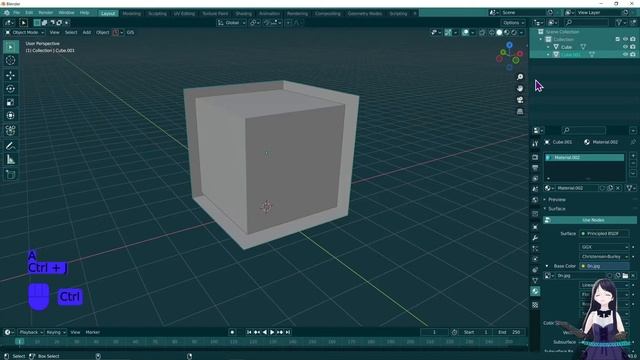Open the Tool properties tab
Image resolution: width=640 pixels, height=360 pixels.
click(535, 143)
